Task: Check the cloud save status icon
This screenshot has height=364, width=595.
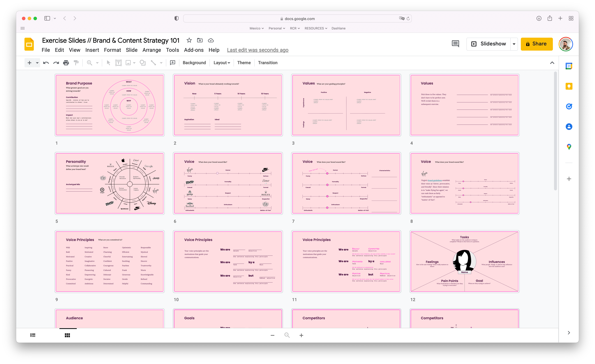Action: (x=211, y=40)
